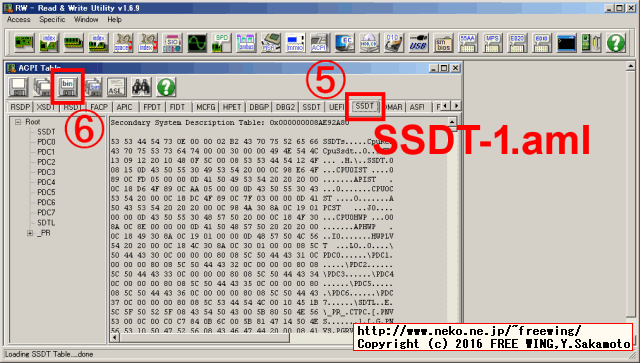Select PDC7 in the tree
The width and height of the screenshot is (640, 363).
pyautogui.click(x=46, y=212)
